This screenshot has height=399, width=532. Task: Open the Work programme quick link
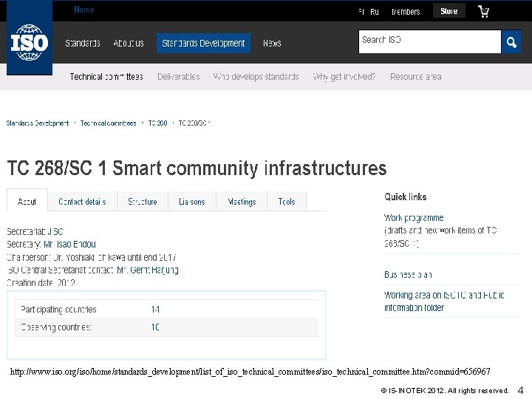click(414, 218)
